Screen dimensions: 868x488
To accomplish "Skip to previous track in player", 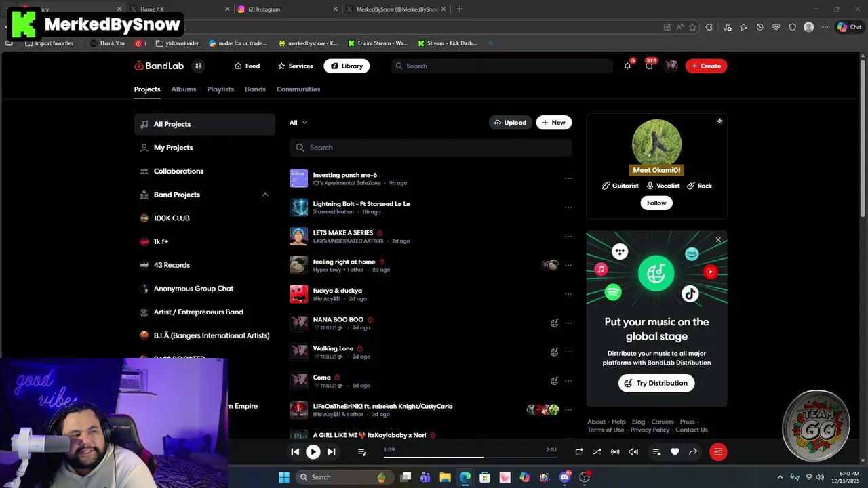I will (x=295, y=452).
